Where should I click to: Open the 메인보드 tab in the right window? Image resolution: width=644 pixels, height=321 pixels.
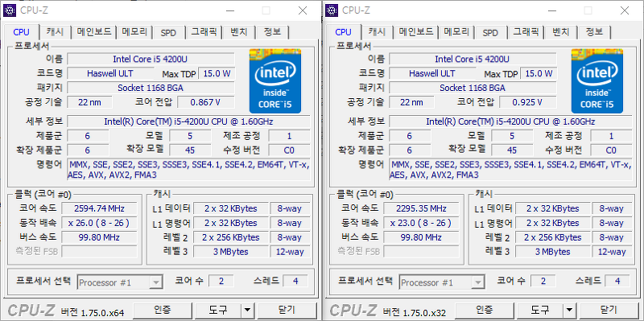point(416,32)
